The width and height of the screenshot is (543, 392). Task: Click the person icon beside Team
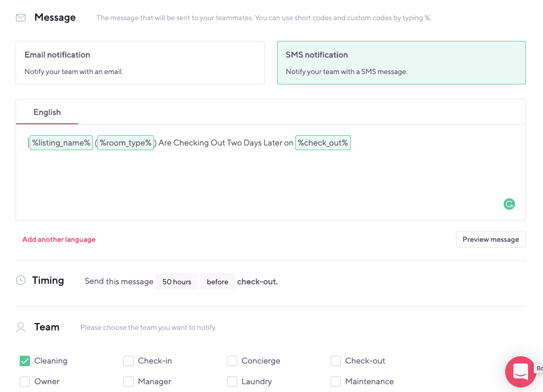tap(21, 327)
